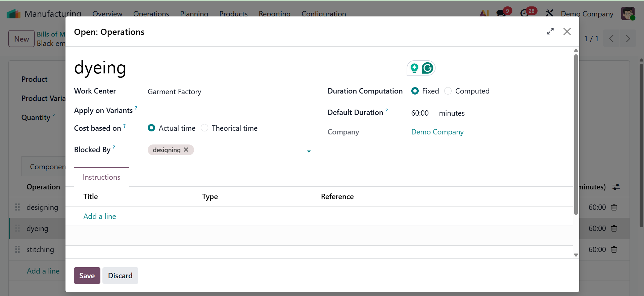Go to the next record arrow
Image resolution: width=644 pixels, height=296 pixels.
(628, 39)
